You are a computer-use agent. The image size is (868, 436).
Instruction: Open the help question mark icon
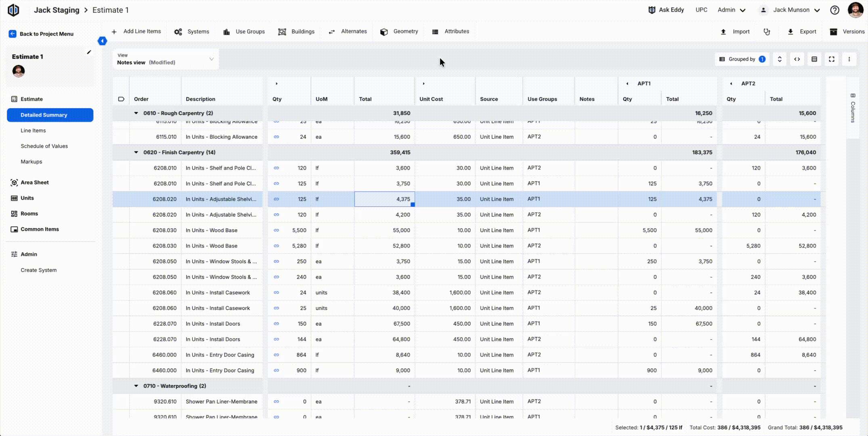point(834,10)
